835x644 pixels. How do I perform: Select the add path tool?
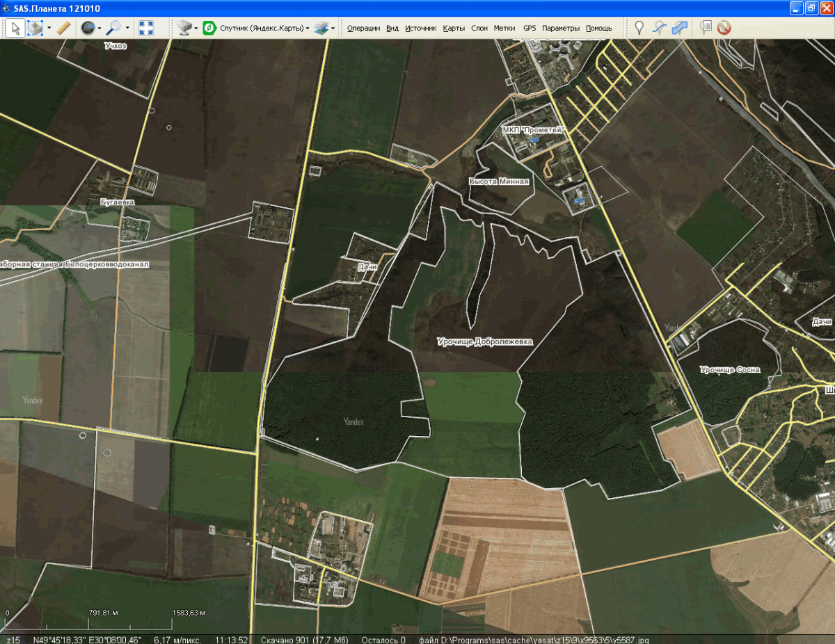659,28
